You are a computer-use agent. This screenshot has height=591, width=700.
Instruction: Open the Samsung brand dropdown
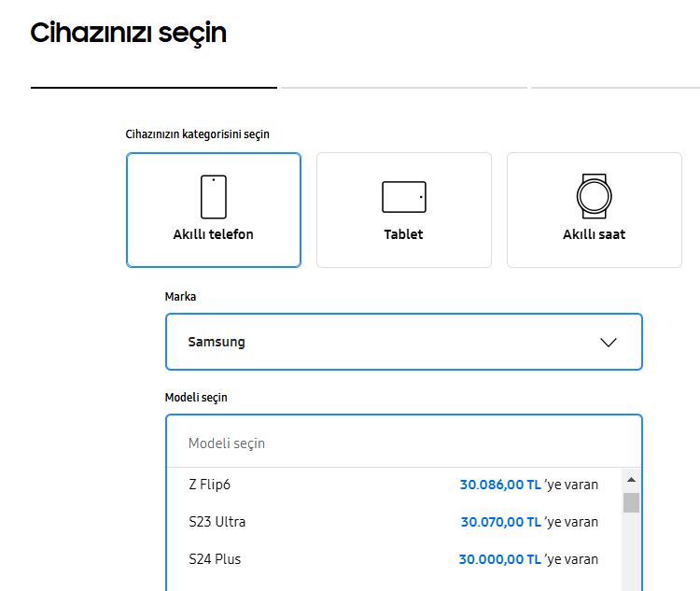[404, 342]
